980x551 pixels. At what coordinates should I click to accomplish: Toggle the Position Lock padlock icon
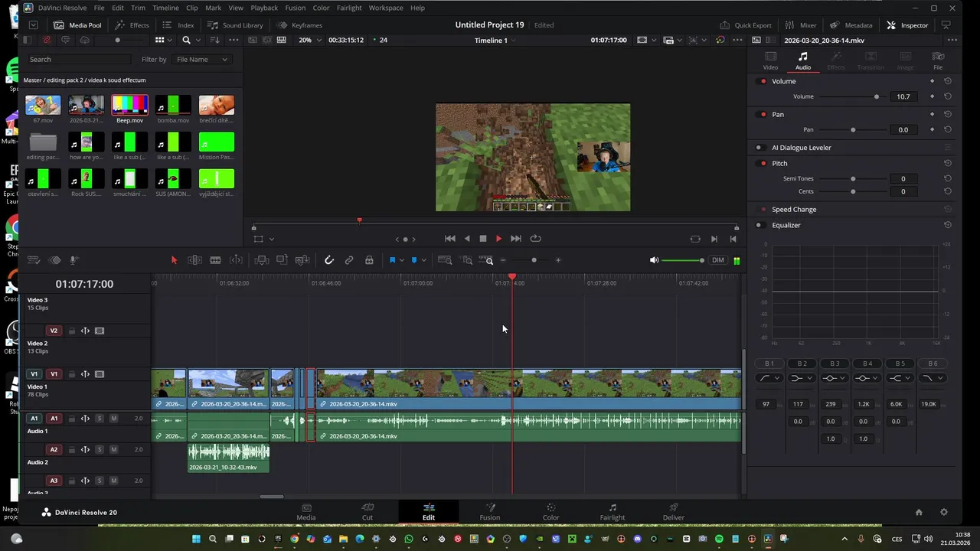pos(369,260)
